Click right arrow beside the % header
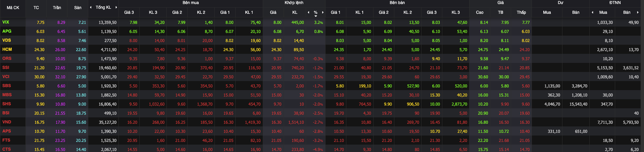 [x=323, y=12]
